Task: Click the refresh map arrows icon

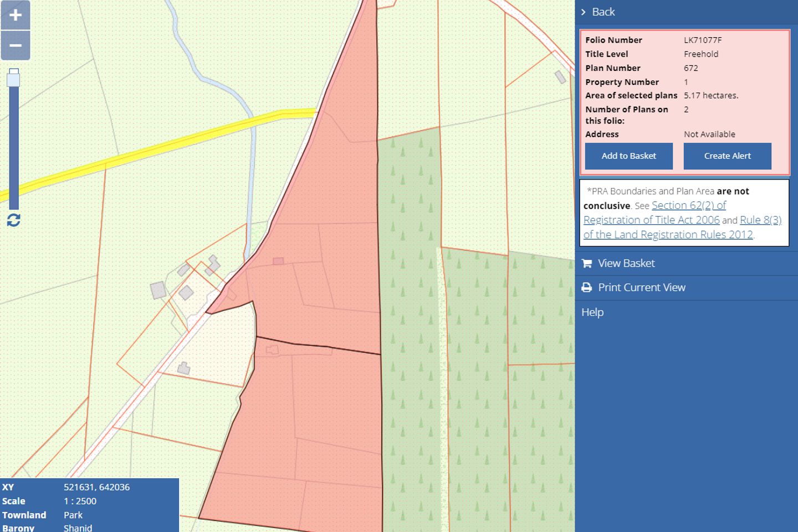Action: point(14,220)
